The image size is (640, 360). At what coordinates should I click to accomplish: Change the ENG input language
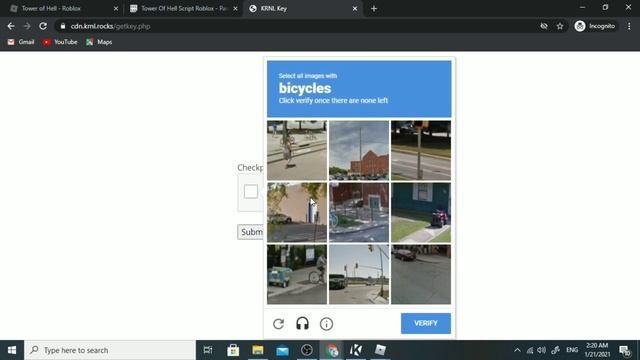pyautogui.click(x=572, y=350)
